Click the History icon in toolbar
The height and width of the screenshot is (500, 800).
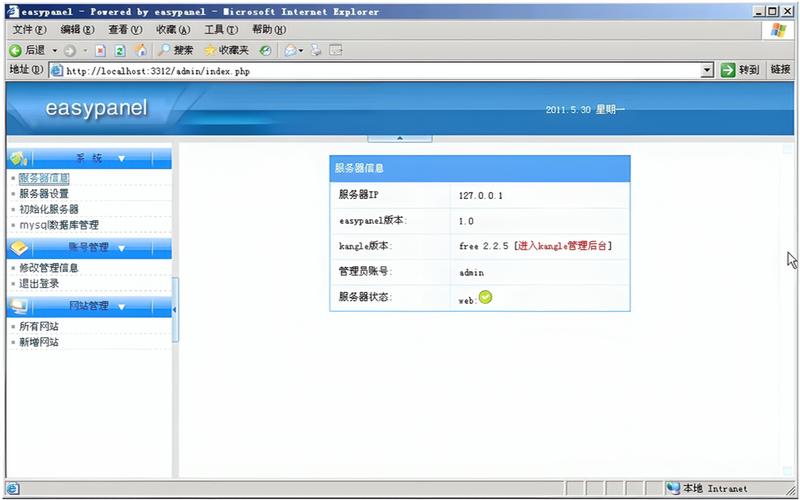(x=265, y=50)
